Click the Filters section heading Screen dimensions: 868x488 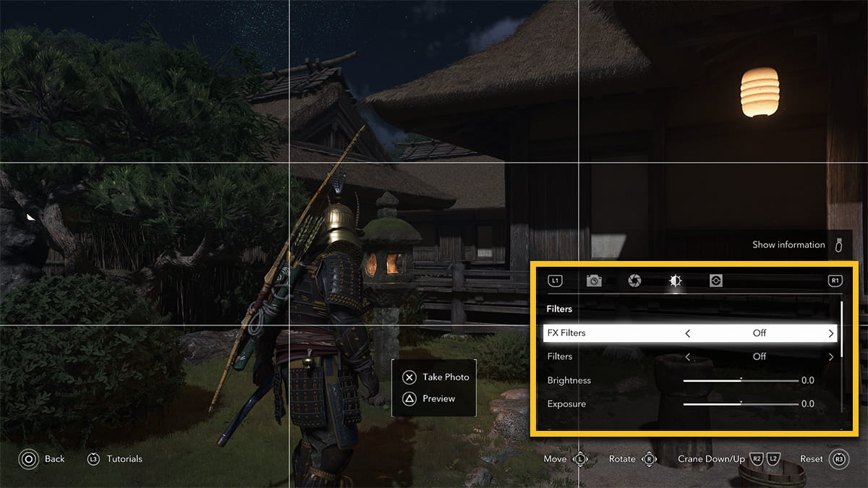(x=560, y=309)
